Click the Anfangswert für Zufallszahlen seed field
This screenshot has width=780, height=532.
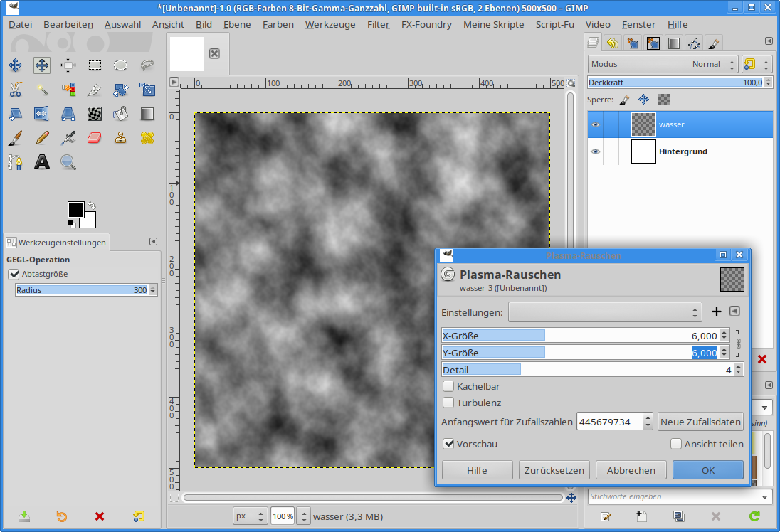tap(609, 422)
